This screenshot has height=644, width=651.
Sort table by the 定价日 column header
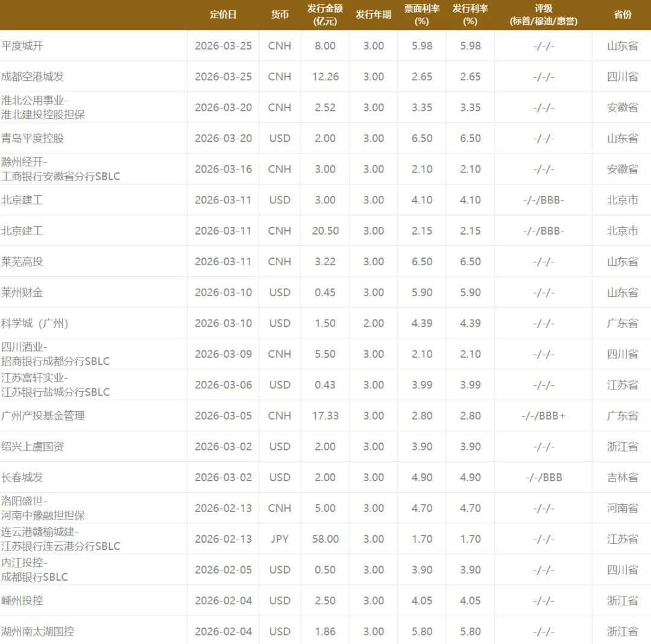tap(223, 14)
